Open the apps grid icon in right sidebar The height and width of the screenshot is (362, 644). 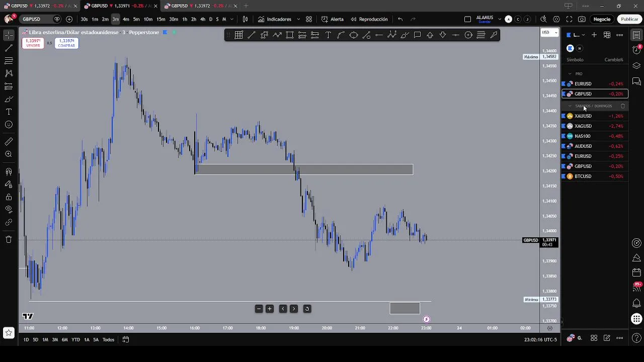(x=636, y=319)
